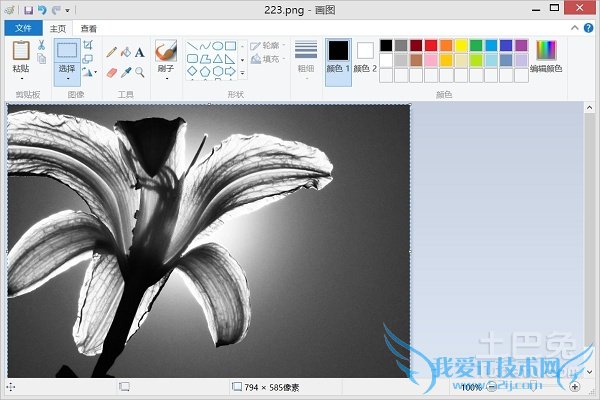Image resolution: width=600 pixels, height=400 pixels.
Task: Switch to the 查看 (View) tab
Action: point(89,29)
